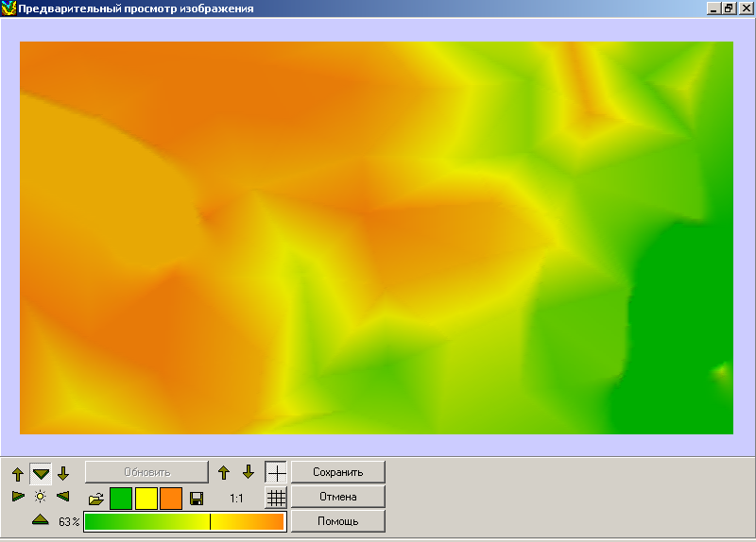Click the up arrow left of the pressed triangle

coord(18,474)
